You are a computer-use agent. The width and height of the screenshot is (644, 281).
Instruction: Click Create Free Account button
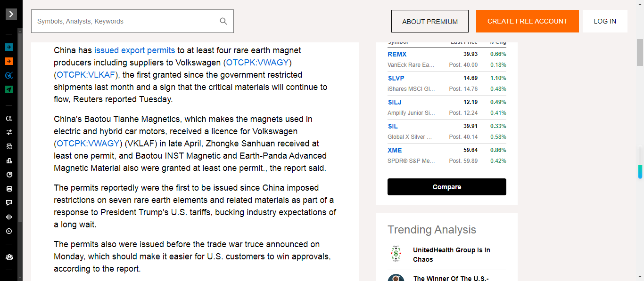[527, 21]
